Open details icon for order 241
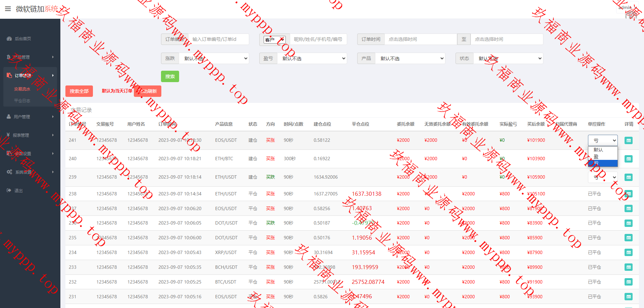Screen dimensions: 644x308 pyautogui.click(x=628, y=140)
